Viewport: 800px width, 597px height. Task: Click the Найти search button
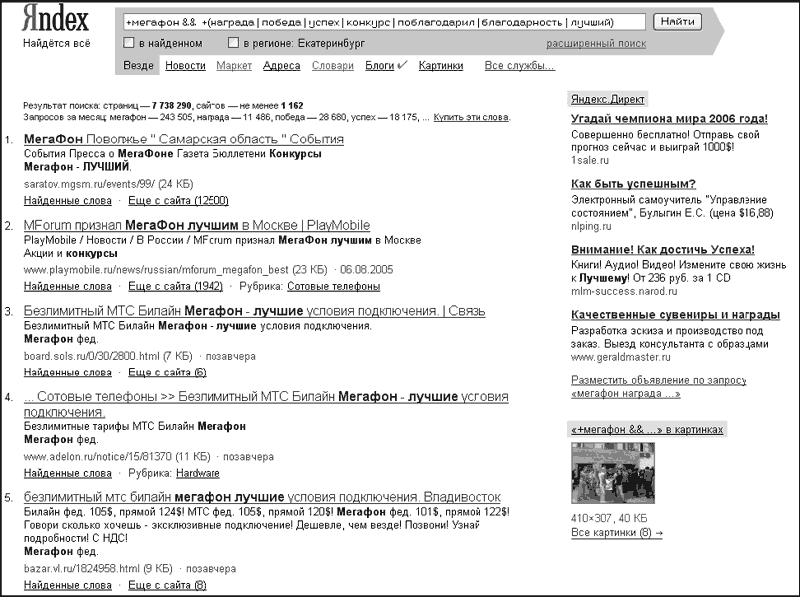tap(678, 21)
